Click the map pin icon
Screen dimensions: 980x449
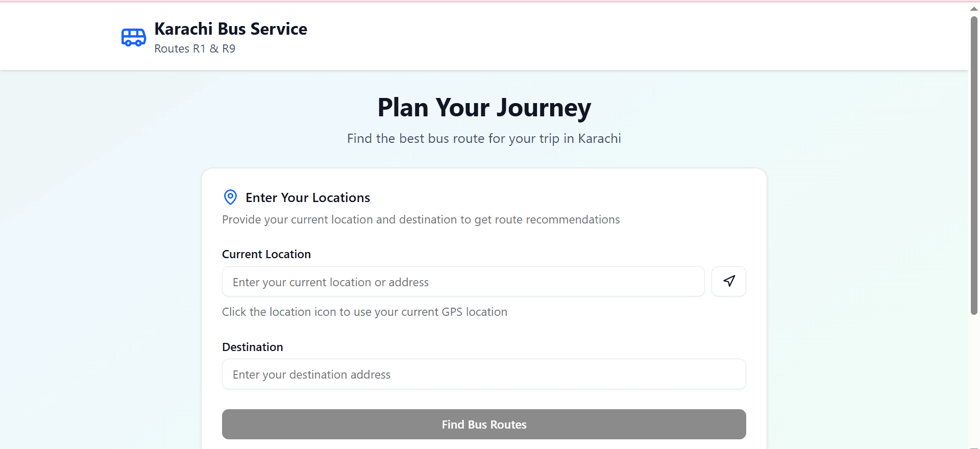(230, 197)
